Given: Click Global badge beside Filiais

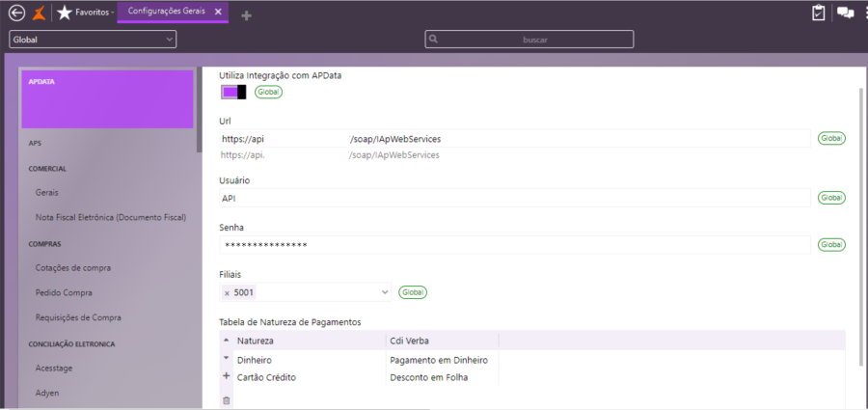Looking at the screenshot, I should [413, 292].
